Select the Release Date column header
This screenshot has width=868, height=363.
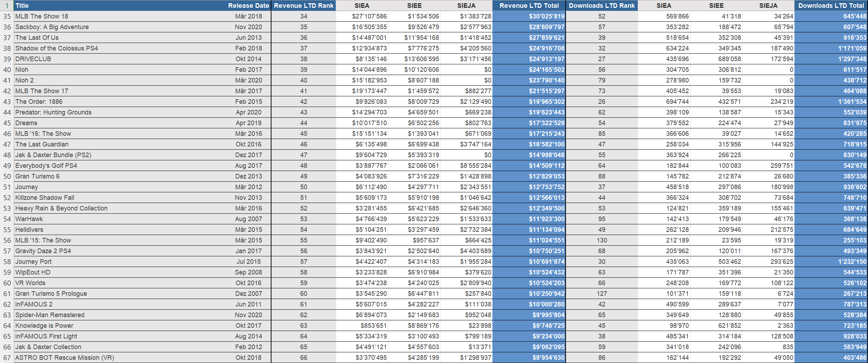pos(249,5)
